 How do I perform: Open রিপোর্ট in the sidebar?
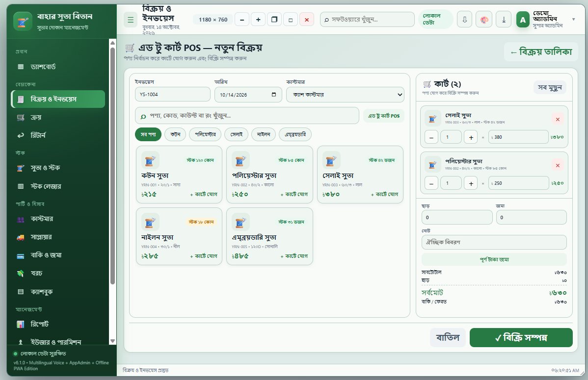(58, 324)
